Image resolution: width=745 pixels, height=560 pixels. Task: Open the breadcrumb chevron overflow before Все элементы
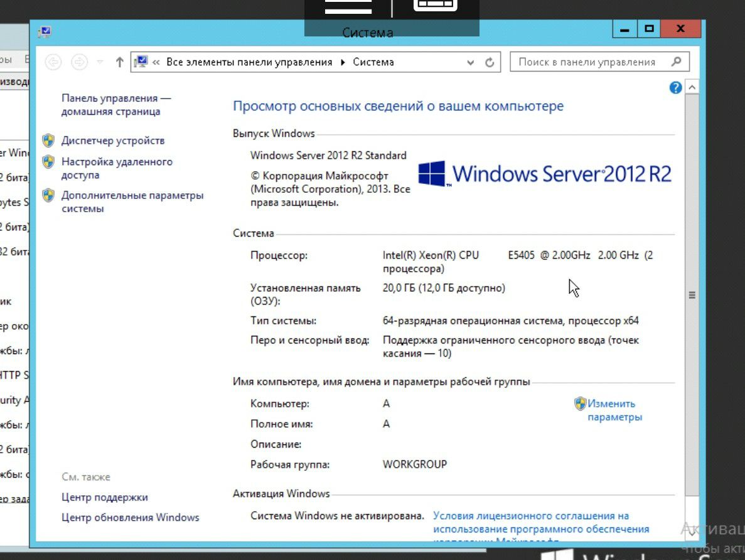[x=156, y=62]
